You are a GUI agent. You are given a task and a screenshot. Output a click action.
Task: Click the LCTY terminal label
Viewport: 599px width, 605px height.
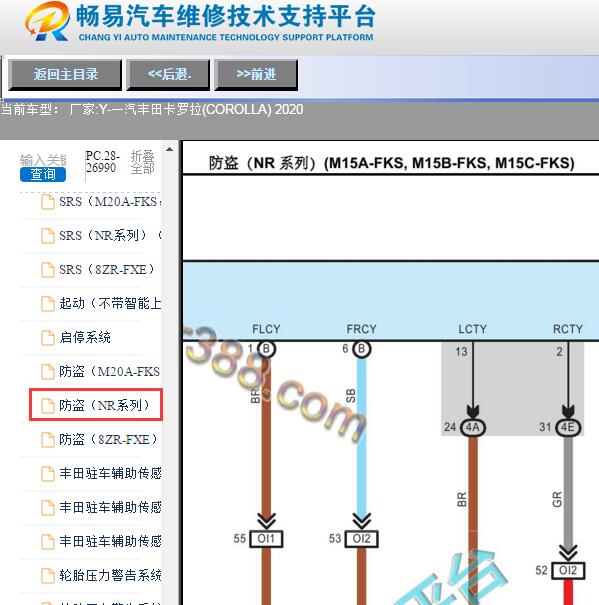(472, 329)
